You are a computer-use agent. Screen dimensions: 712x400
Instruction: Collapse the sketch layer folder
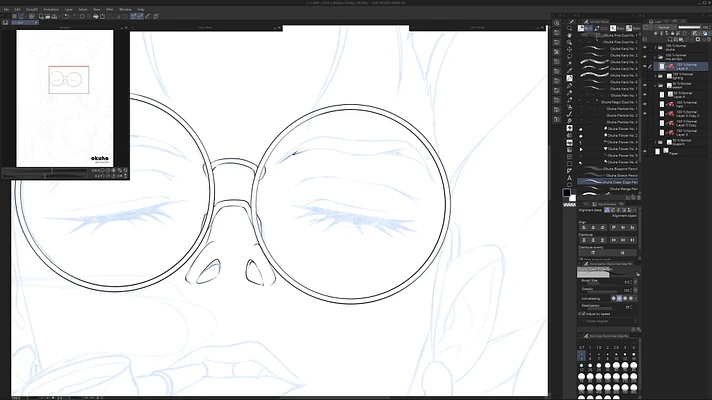coord(655,85)
